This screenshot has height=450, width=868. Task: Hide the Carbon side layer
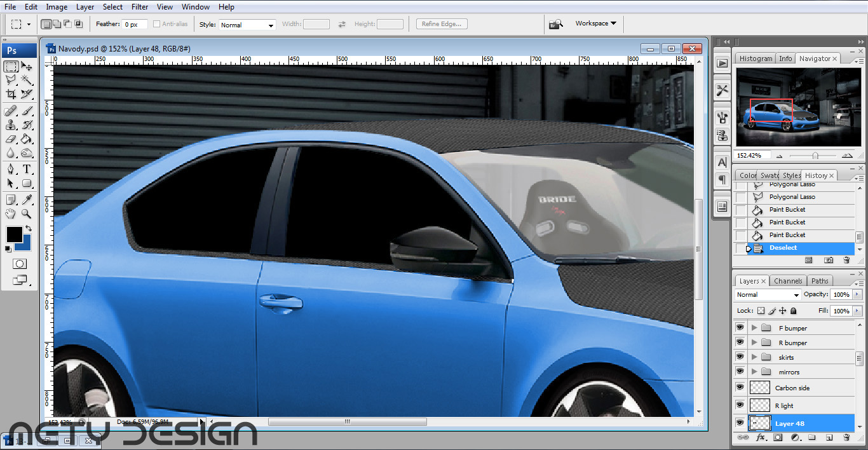coord(740,388)
